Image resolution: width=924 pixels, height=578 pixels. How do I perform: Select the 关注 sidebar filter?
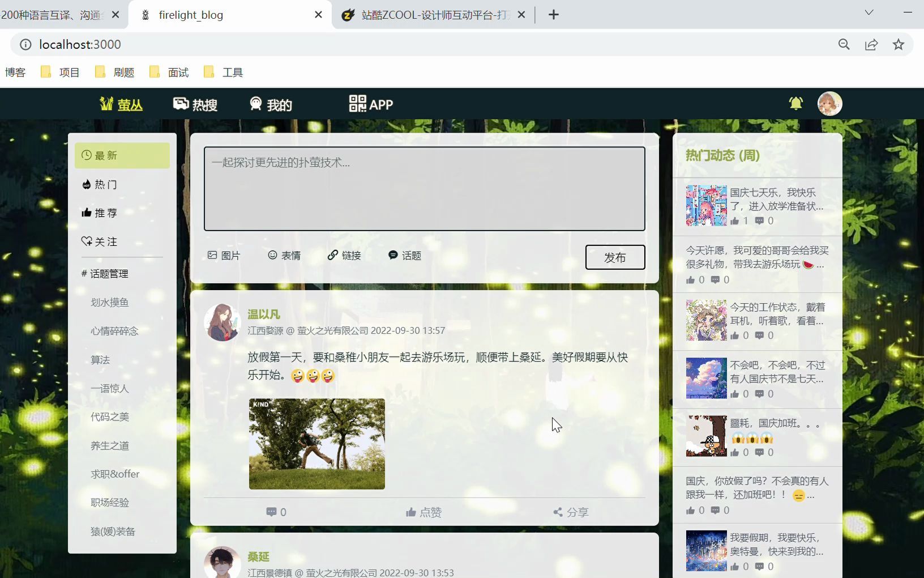tap(122, 241)
